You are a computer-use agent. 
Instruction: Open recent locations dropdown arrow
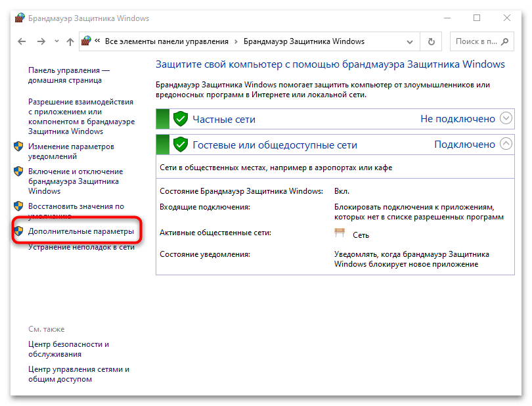click(x=56, y=41)
